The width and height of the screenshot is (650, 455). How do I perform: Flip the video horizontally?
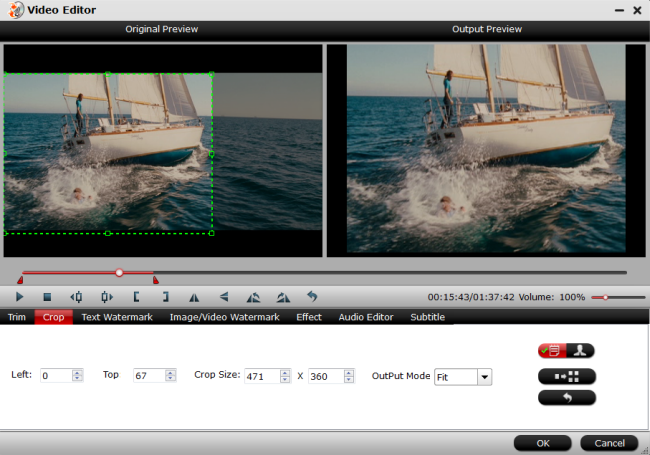pos(194,297)
